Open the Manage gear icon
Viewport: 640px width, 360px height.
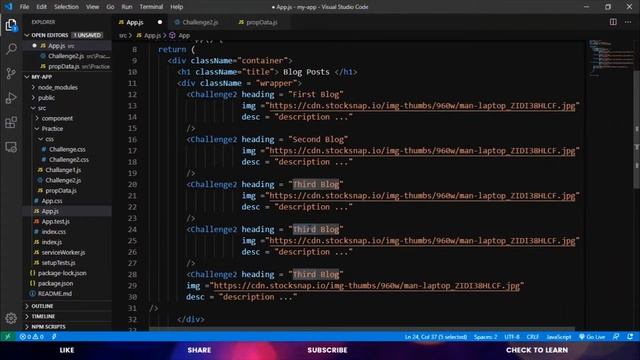pyautogui.click(x=11, y=318)
